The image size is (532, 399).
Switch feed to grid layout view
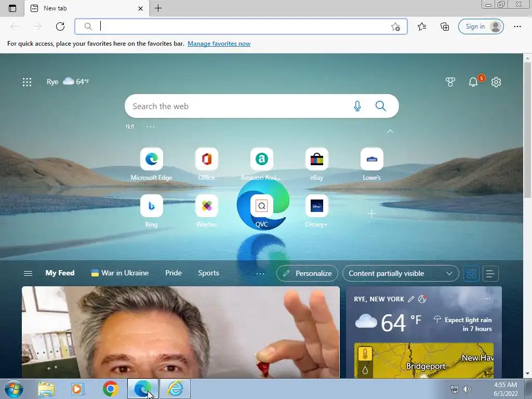tap(471, 273)
